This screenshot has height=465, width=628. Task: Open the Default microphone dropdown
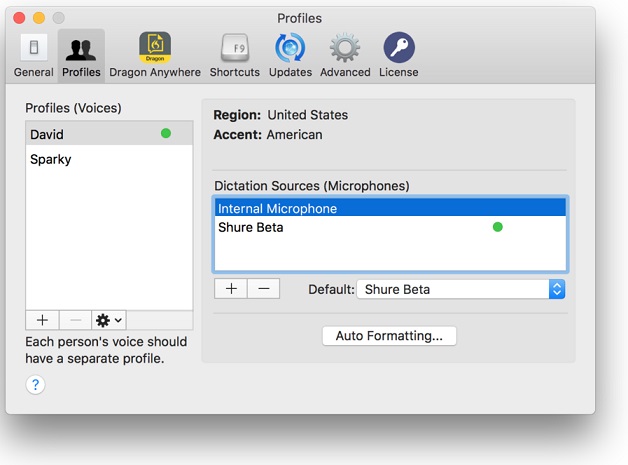[461, 289]
